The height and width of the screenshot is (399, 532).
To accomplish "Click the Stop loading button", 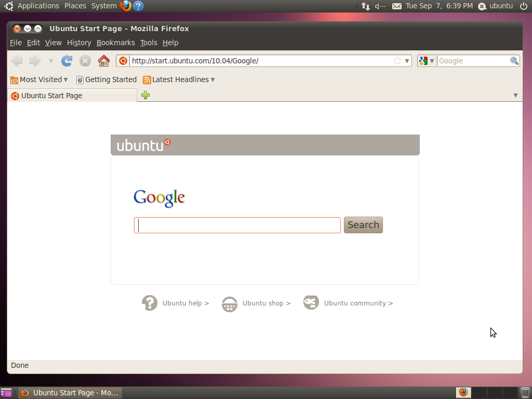I will (x=85, y=61).
